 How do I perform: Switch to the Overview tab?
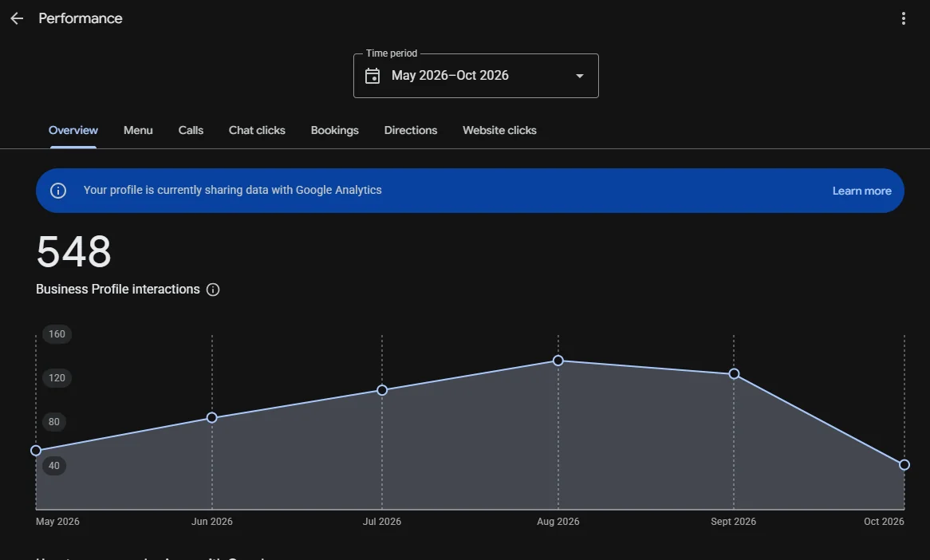point(73,131)
